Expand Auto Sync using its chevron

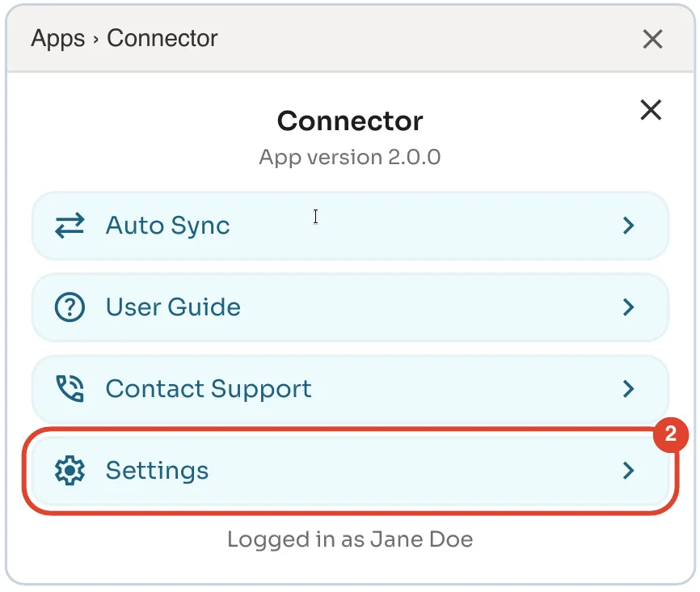(629, 225)
